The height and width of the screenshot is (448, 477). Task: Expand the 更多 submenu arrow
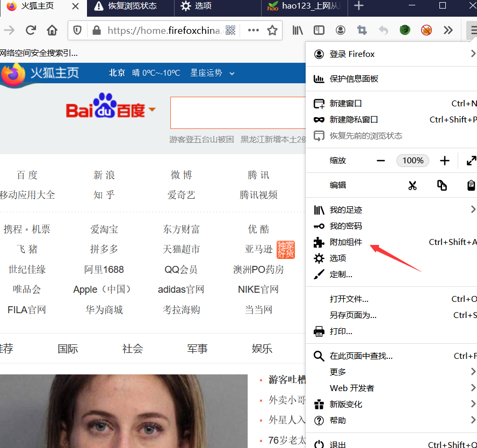(x=473, y=371)
